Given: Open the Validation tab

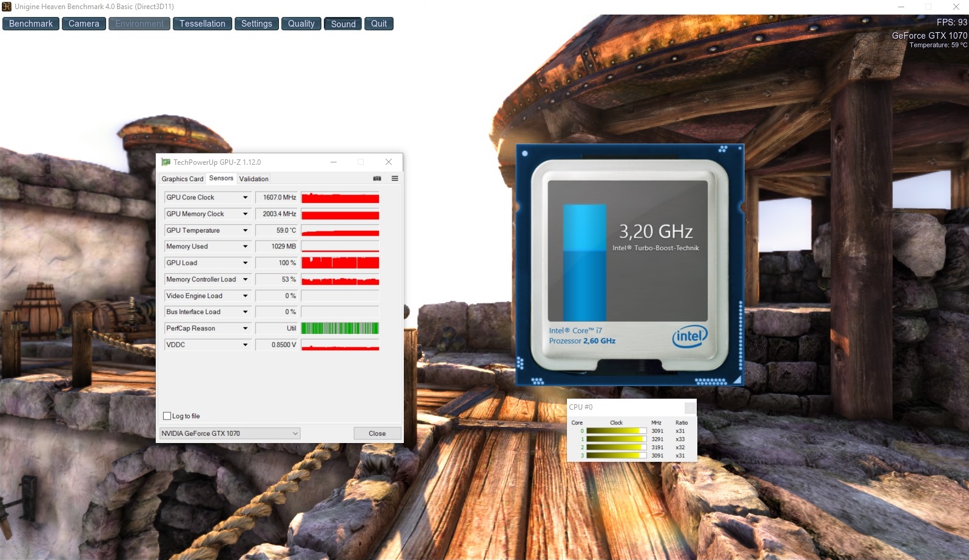Looking at the screenshot, I should 253,179.
